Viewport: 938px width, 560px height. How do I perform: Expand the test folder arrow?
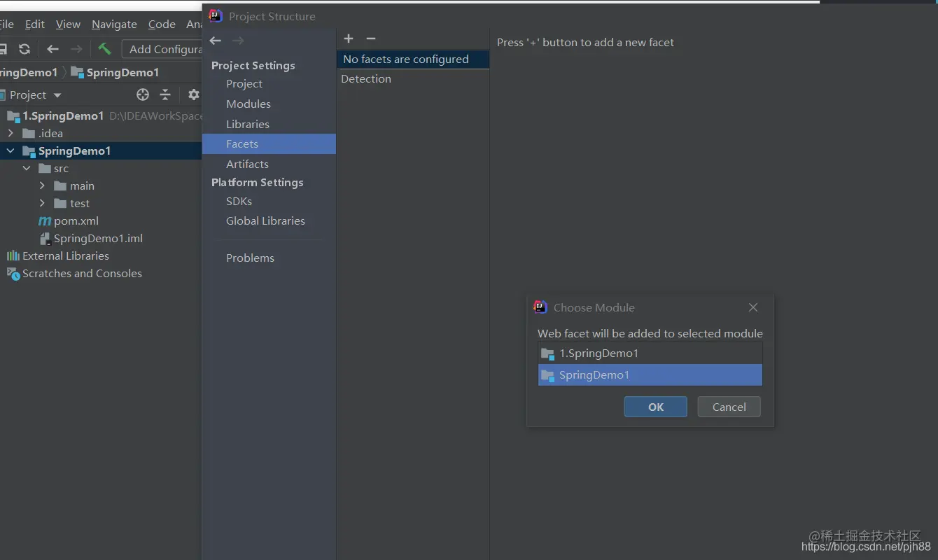pyautogui.click(x=42, y=203)
